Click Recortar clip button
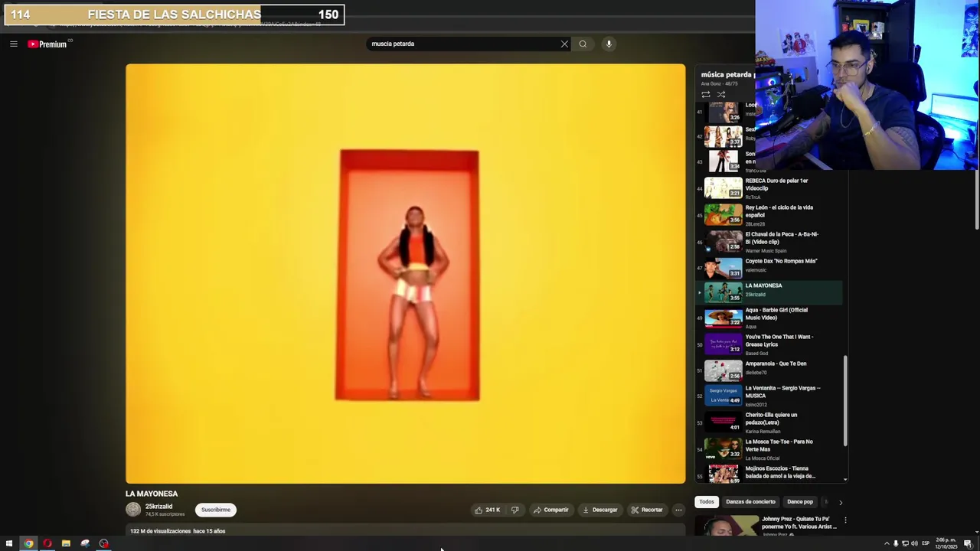980x551 pixels. [647, 510]
